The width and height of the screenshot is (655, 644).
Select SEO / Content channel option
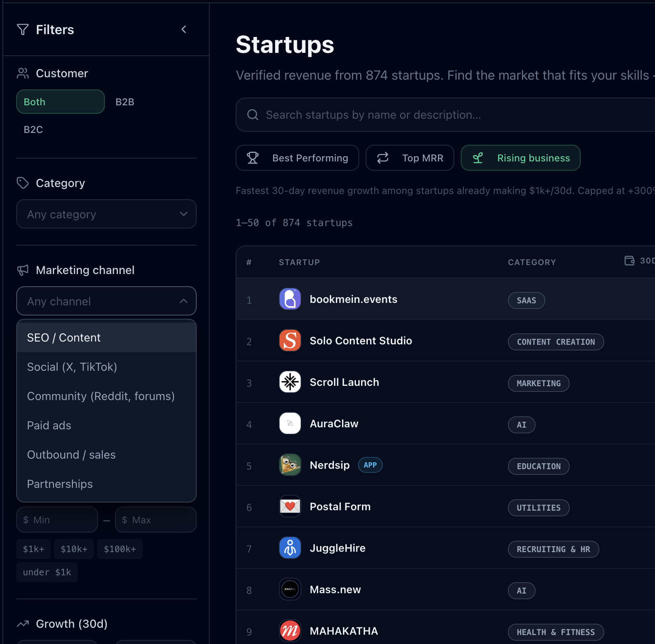pyautogui.click(x=106, y=337)
